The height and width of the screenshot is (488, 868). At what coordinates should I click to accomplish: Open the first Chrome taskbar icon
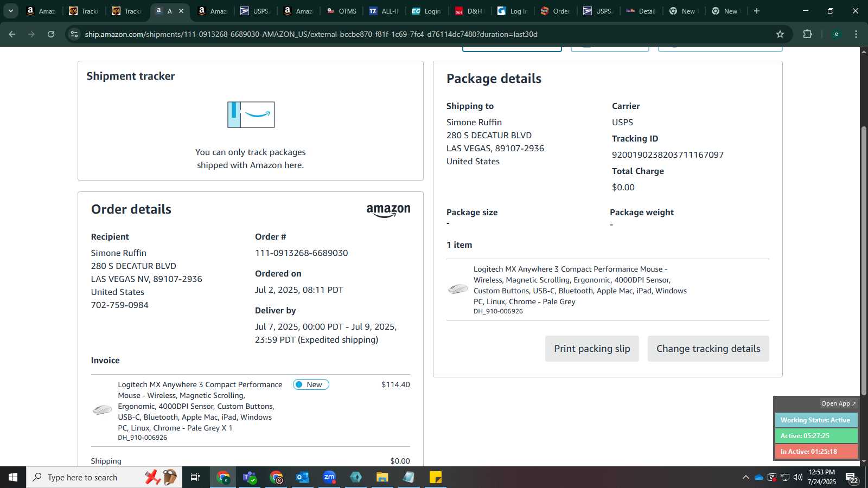tap(223, 477)
